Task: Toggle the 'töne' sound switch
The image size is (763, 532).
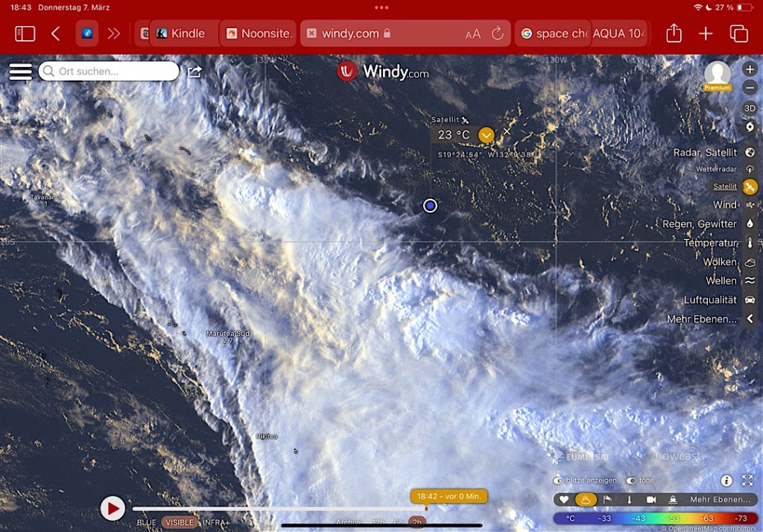Action: 631,481
